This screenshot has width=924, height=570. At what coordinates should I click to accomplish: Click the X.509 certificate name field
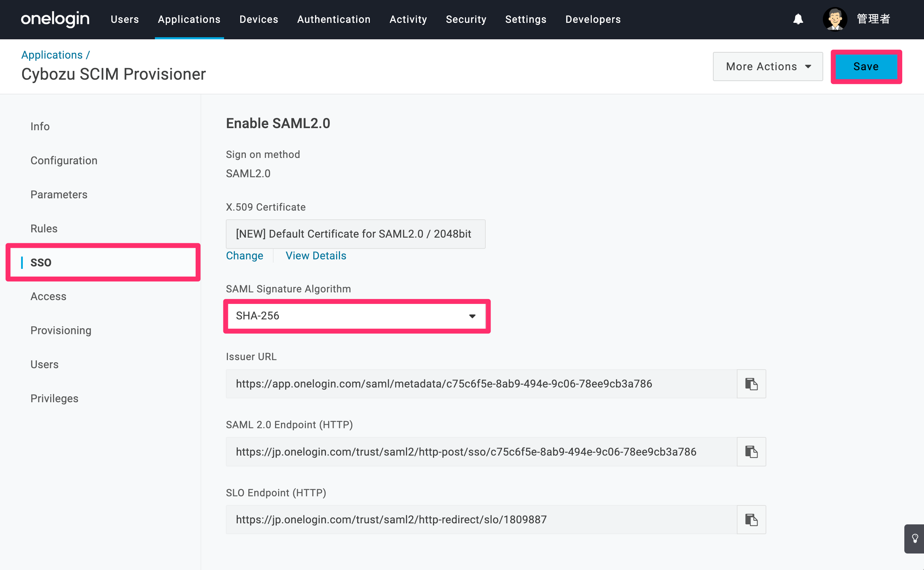(x=355, y=234)
